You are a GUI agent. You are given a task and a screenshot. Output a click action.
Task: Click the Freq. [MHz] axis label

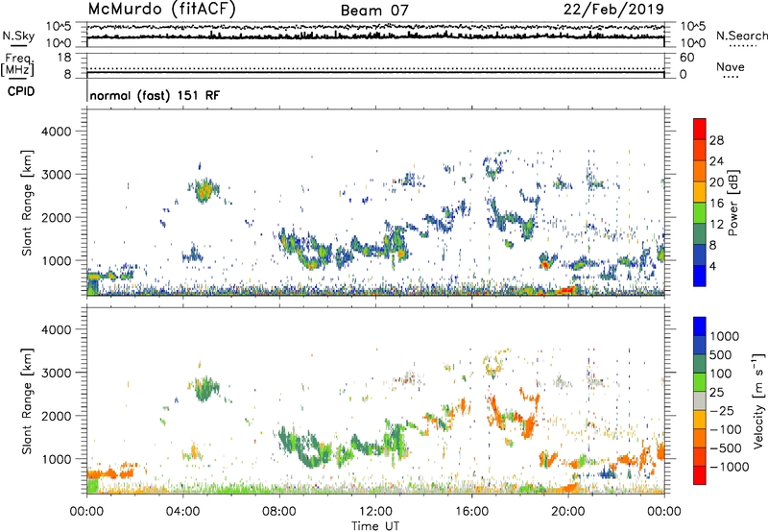(x=18, y=64)
